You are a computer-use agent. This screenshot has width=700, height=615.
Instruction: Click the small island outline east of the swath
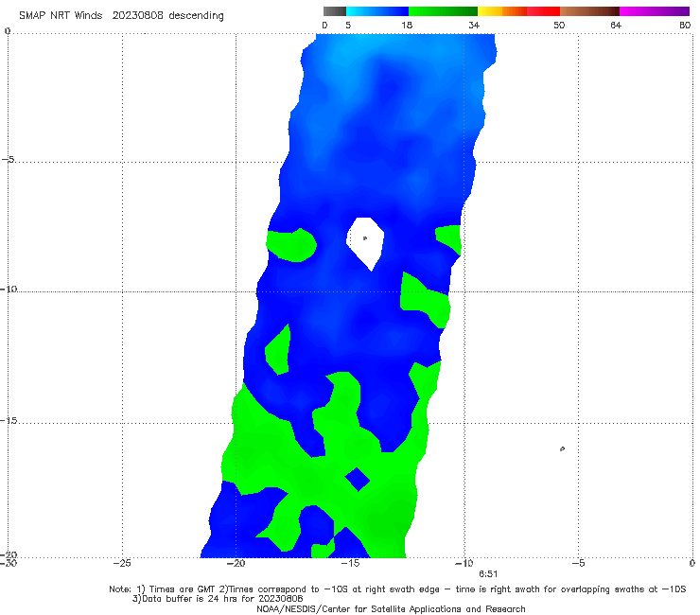pyautogui.click(x=562, y=448)
